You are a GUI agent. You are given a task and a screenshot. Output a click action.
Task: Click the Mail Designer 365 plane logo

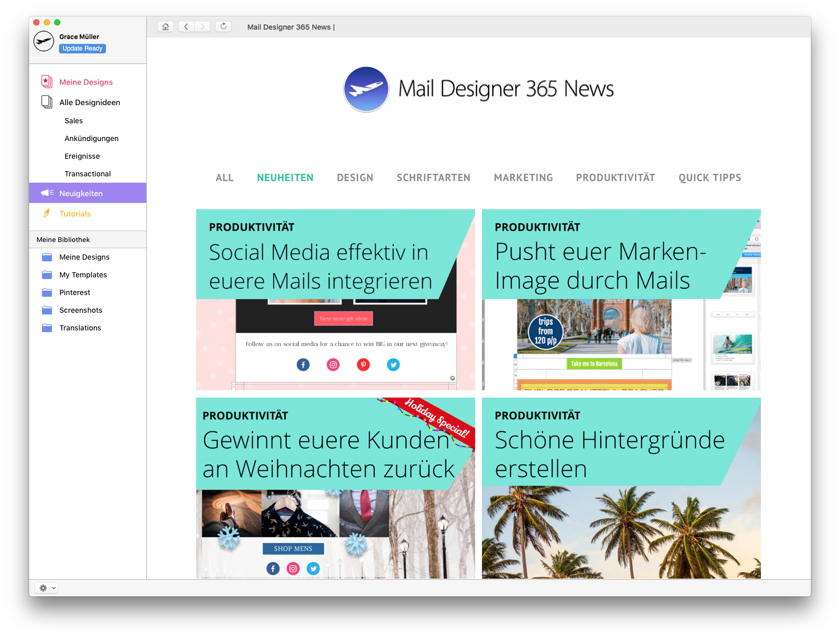click(366, 90)
